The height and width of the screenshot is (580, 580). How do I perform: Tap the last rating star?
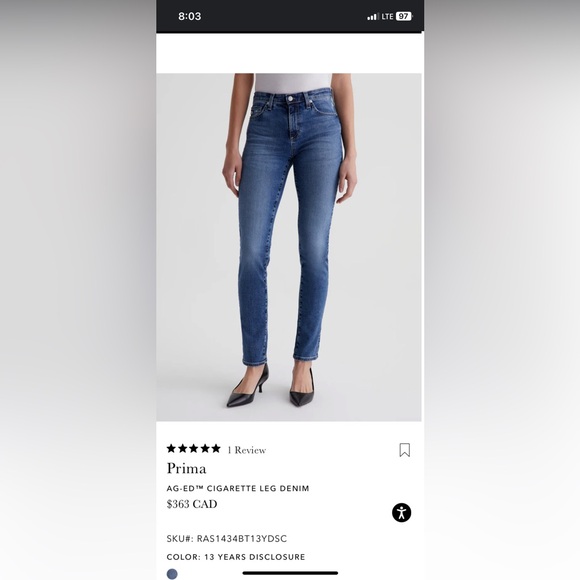tap(216, 449)
